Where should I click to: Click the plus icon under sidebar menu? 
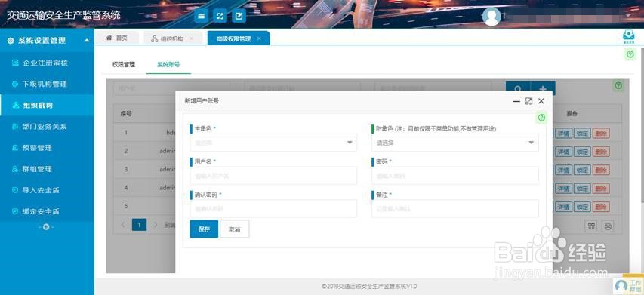point(46,227)
